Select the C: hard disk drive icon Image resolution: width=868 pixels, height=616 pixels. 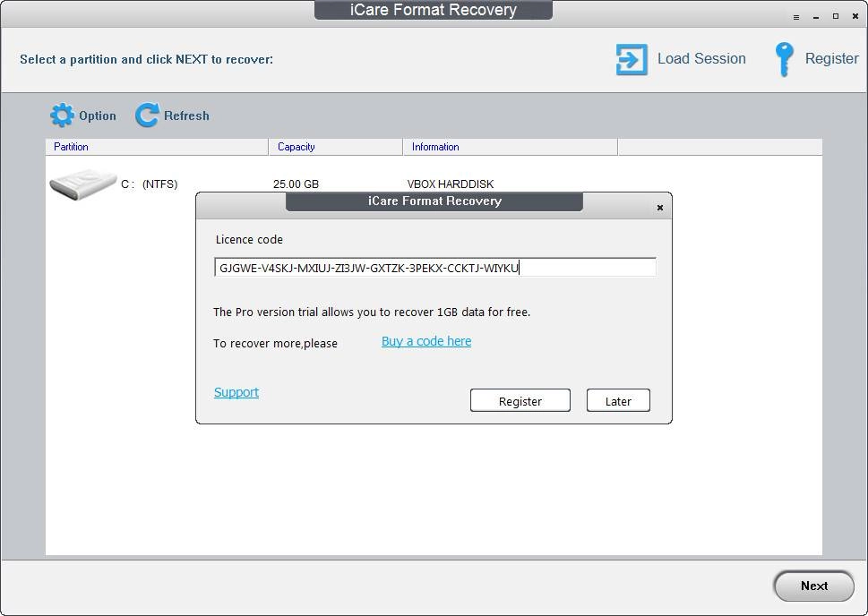[82, 184]
